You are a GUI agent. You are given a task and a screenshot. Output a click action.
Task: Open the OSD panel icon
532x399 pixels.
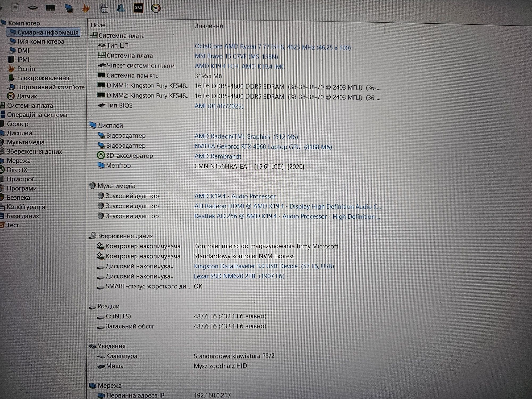click(138, 8)
